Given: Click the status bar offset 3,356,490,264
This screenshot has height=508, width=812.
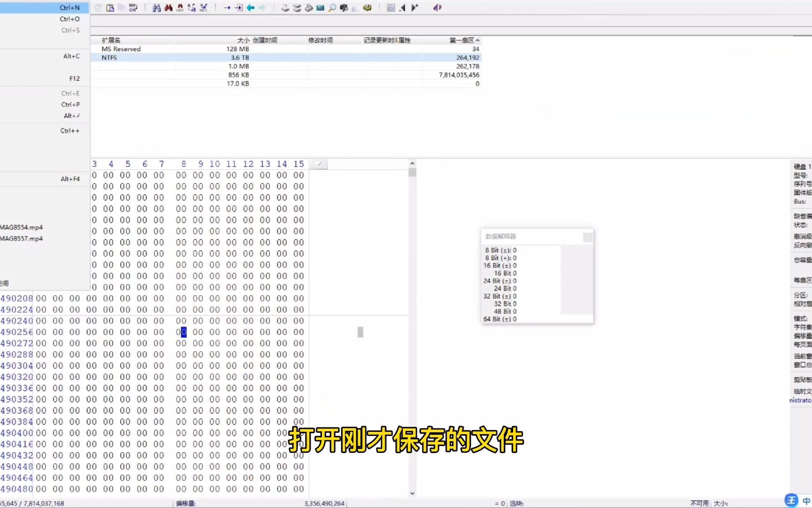Looking at the screenshot, I should pos(324,503).
